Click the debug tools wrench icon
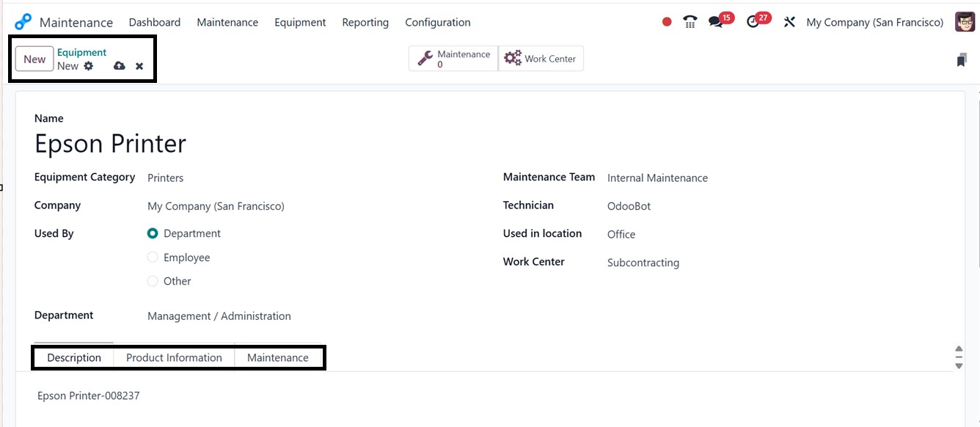This screenshot has width=980, height=427. (789, 22)
